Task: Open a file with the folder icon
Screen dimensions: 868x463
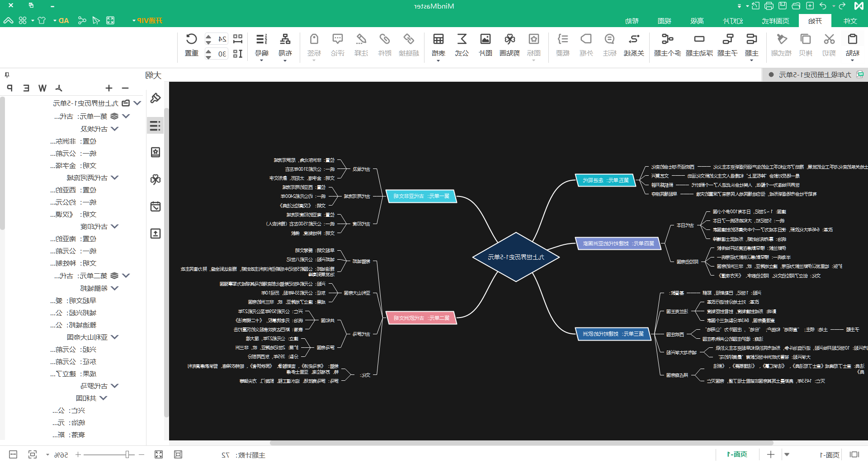Action: (796, 6)
